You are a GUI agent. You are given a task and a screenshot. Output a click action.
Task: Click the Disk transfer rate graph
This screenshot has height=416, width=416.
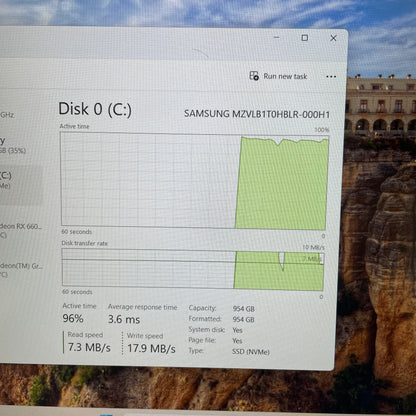click(193, 269)
